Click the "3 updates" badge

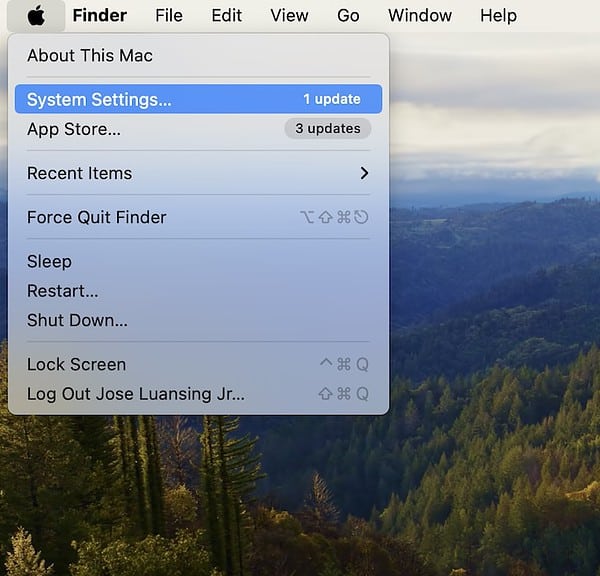point(327,128)
